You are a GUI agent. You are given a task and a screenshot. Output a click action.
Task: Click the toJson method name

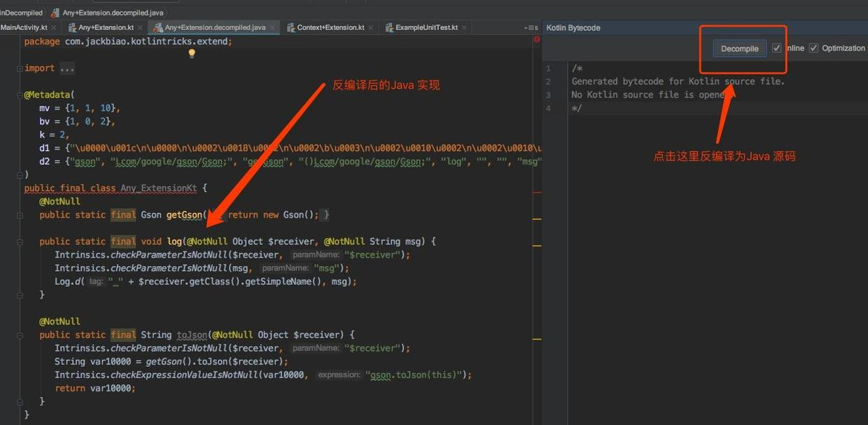(x=192, y=335)
